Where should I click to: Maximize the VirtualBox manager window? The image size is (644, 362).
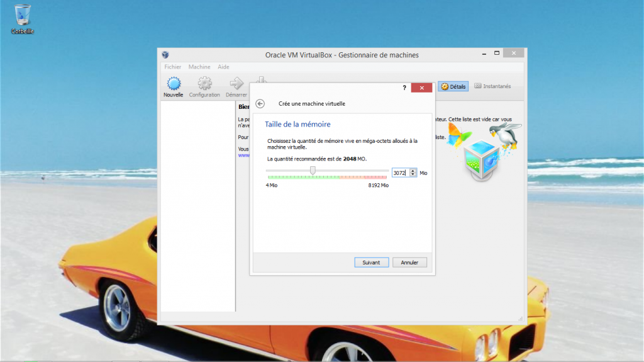[497, 54]
